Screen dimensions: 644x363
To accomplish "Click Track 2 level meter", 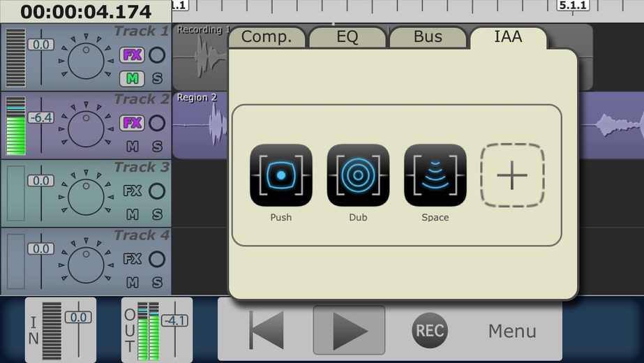I will click(15, 126).
